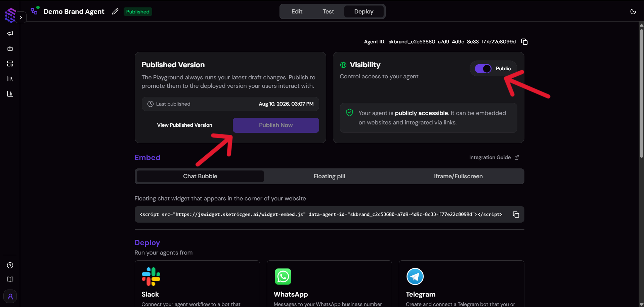Click the WhatsApp logo icon
Viewport: 644px width, 307px height.
click(x=283, y=276)
